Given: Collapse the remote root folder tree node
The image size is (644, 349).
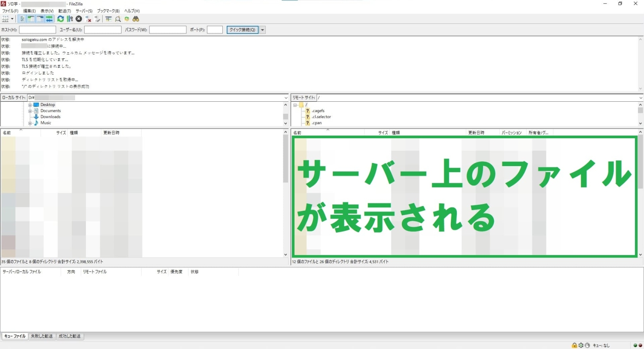Looking at the screenshot, I should [x=295, y=105].
